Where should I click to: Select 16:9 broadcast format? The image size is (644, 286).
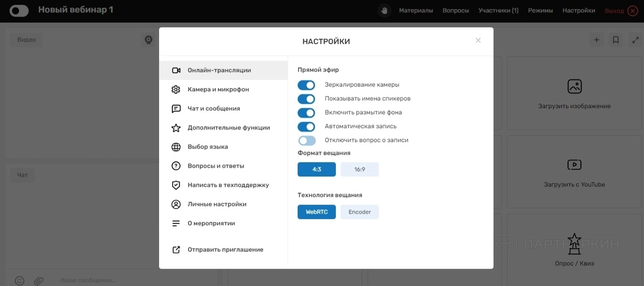pos(359,169)
